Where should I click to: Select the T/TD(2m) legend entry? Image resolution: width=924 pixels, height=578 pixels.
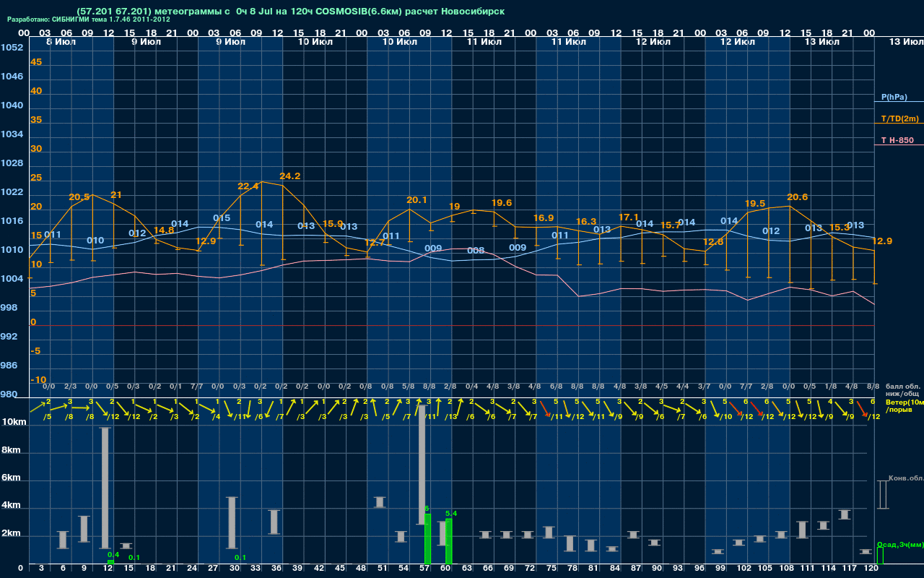click(899, 118)
